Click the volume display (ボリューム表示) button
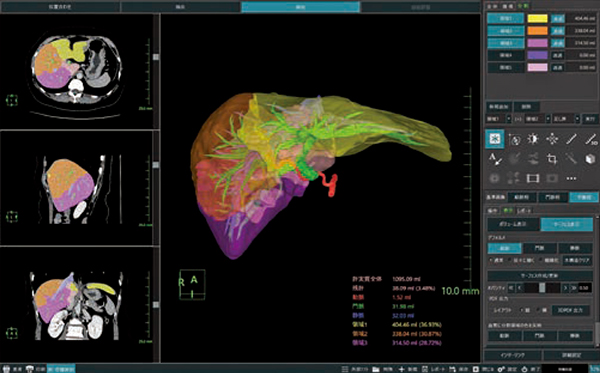 pyautogui.click(x=513, y=224)
